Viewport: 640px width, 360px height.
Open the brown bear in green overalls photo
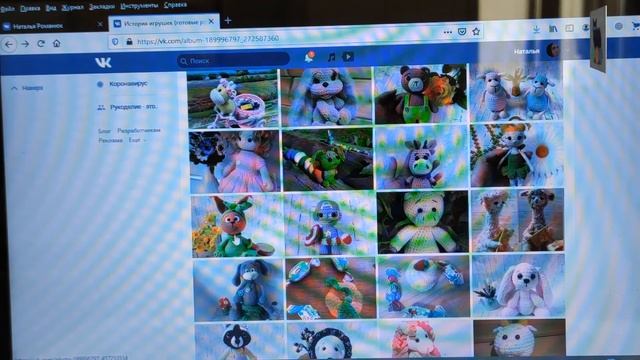(420, 94)
